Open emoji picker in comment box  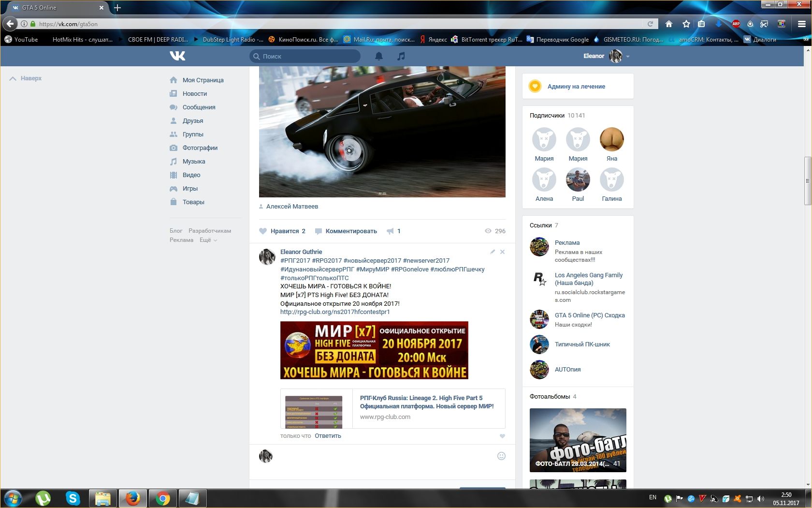coord(501,456)
